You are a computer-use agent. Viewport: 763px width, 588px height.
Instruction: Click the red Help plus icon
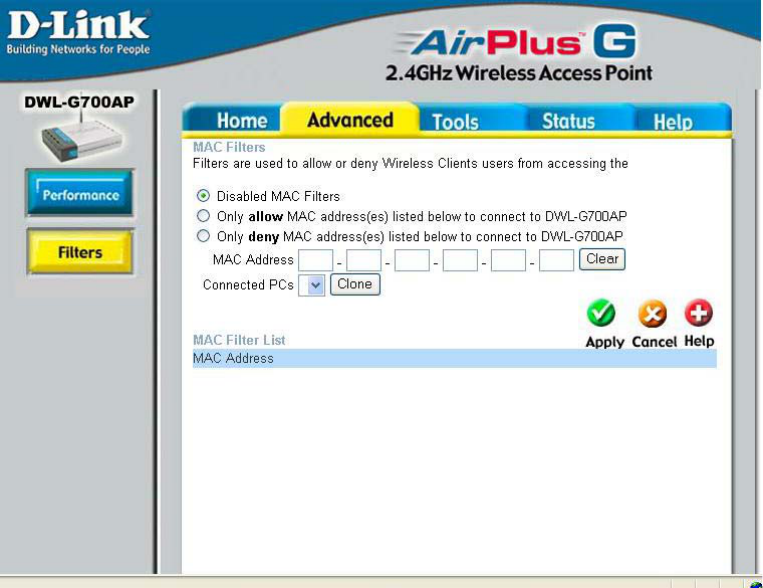tap(699, 312)
